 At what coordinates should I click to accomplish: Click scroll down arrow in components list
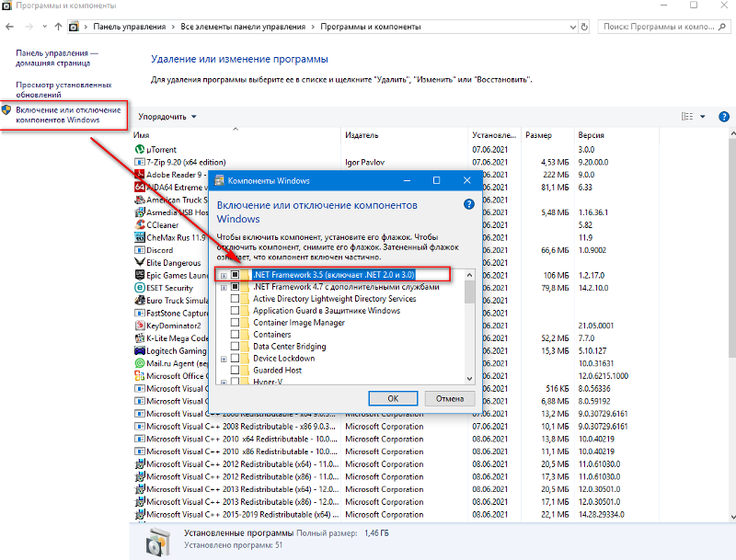(x=469, y=379)
